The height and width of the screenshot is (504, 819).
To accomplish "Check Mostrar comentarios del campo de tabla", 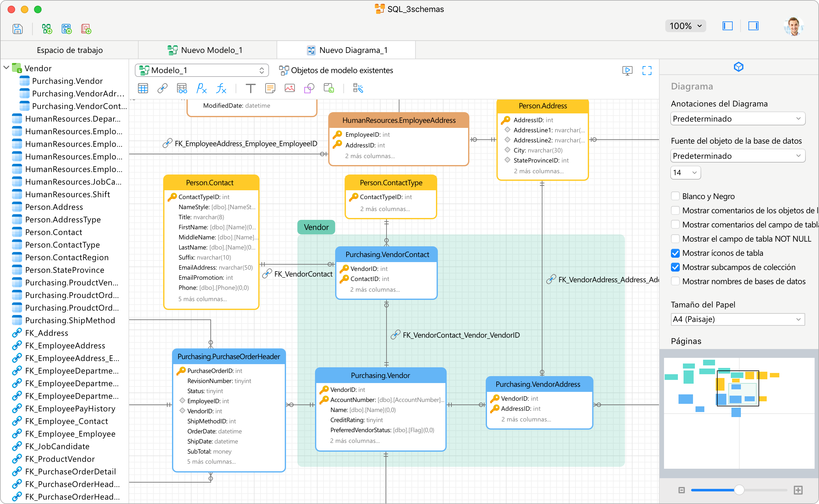I will 675,225.
